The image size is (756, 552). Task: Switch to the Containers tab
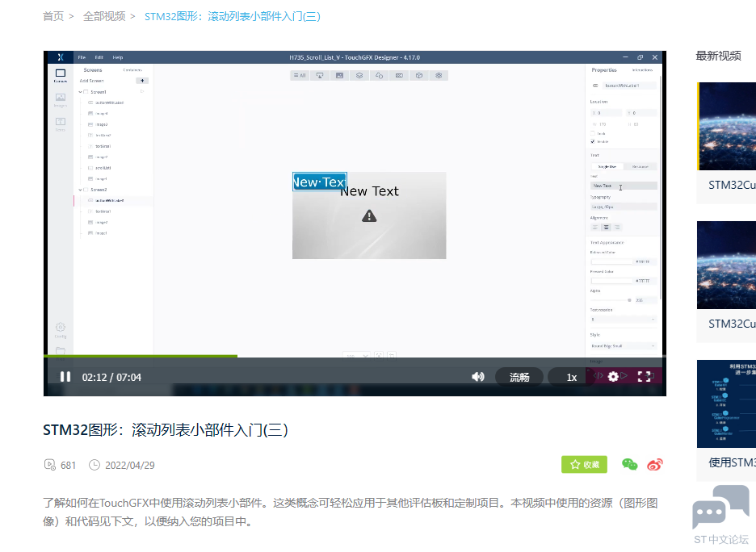132,70
